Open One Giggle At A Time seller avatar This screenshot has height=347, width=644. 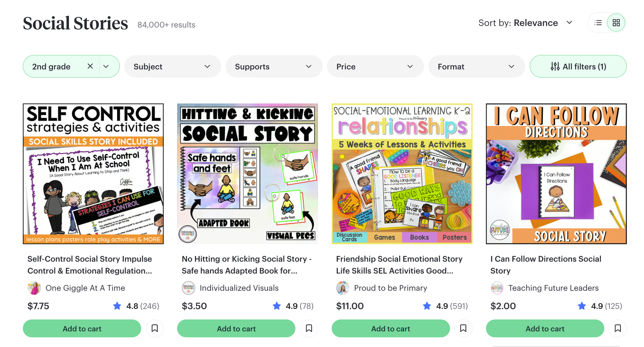click(x=34, y=288)
